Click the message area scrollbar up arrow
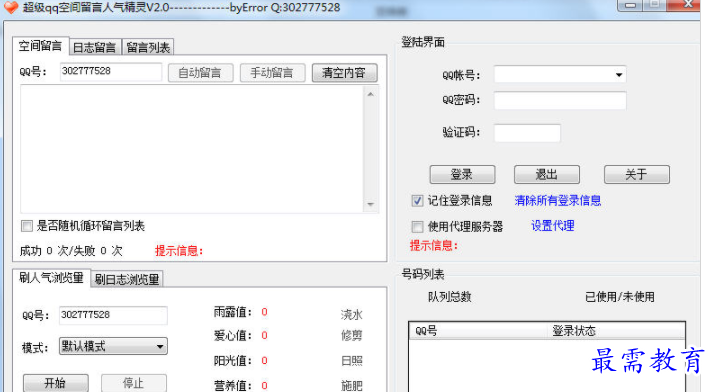Image resolution: width=713 pixels, height=392 pixels. coord(371,94)
